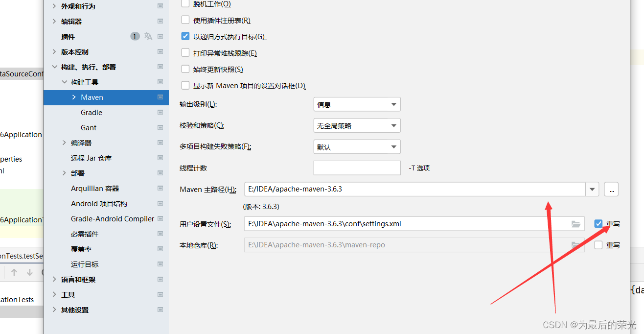Uncheck 以递归方式执行目标 checkbox
644x334 pixels.
(185, 36)
